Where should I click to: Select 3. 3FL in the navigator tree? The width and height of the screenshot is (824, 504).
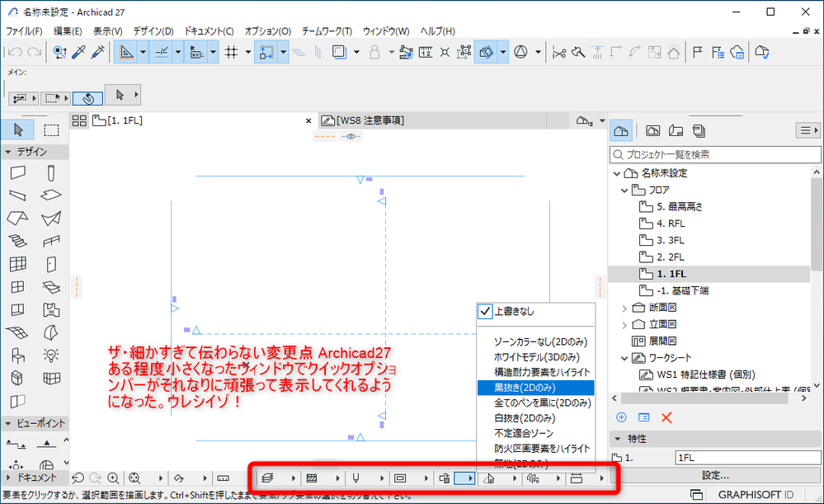pyautogui.click(x=671, y=240)
